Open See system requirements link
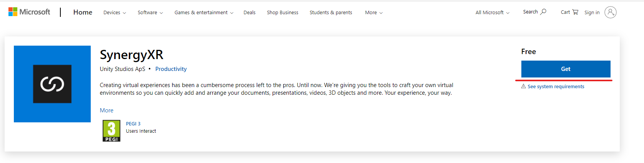The image size is (644, 163). [556, 87]
